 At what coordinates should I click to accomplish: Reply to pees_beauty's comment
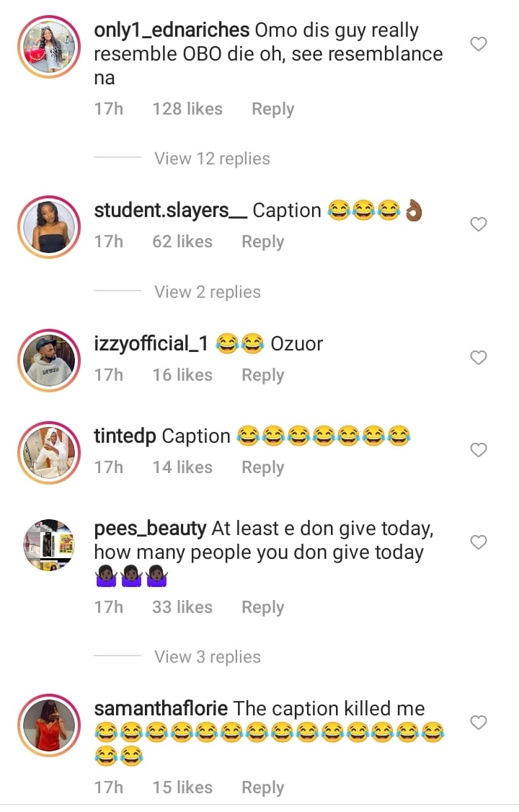[262, 607]
